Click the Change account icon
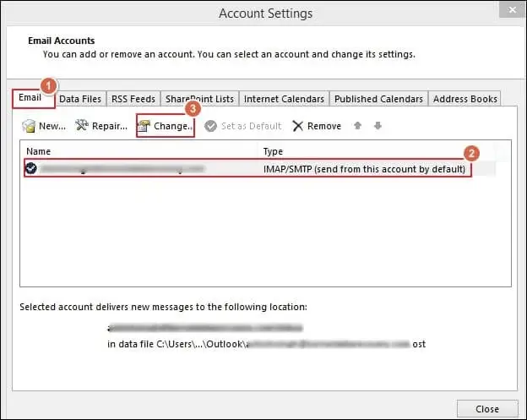 [144, 126]
